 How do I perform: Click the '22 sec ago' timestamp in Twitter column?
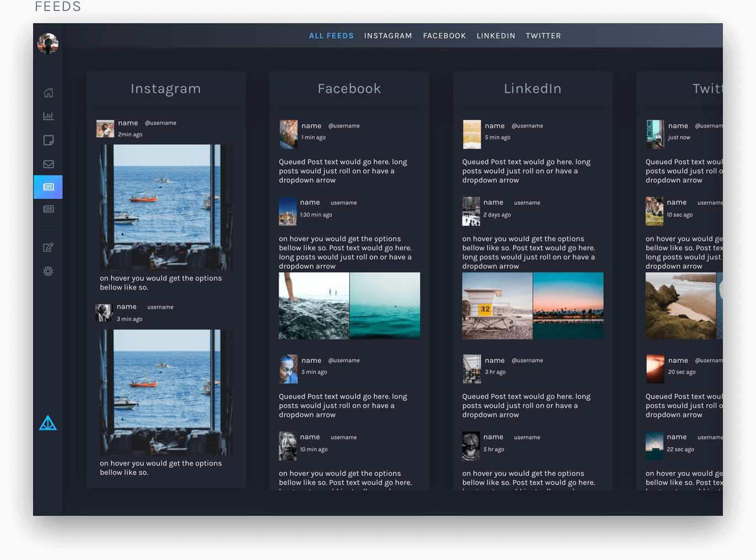[x=680, y=450]
